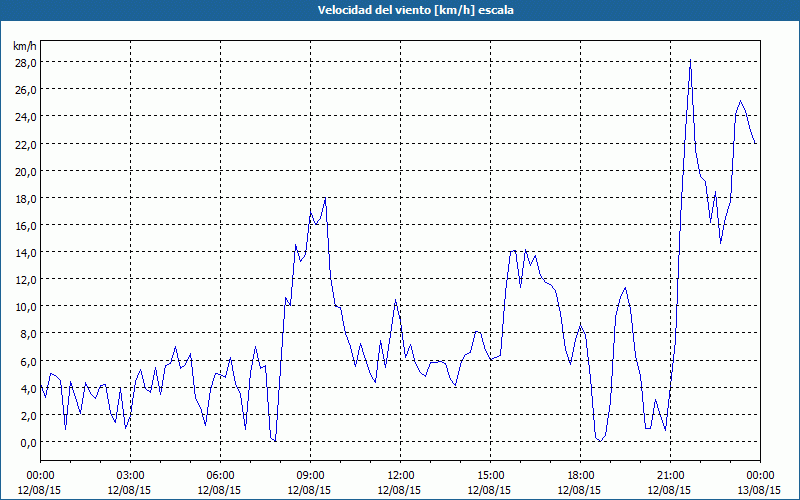Click the '8,0' y-axis label
Screen dimensions: 800x500
pyautogui.click(x=28, y=334)
